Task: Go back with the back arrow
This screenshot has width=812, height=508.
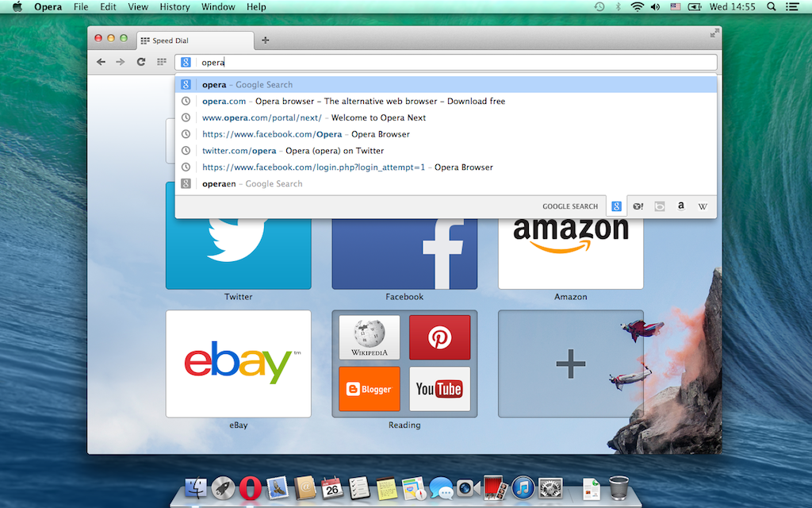Action: [101, 62]
